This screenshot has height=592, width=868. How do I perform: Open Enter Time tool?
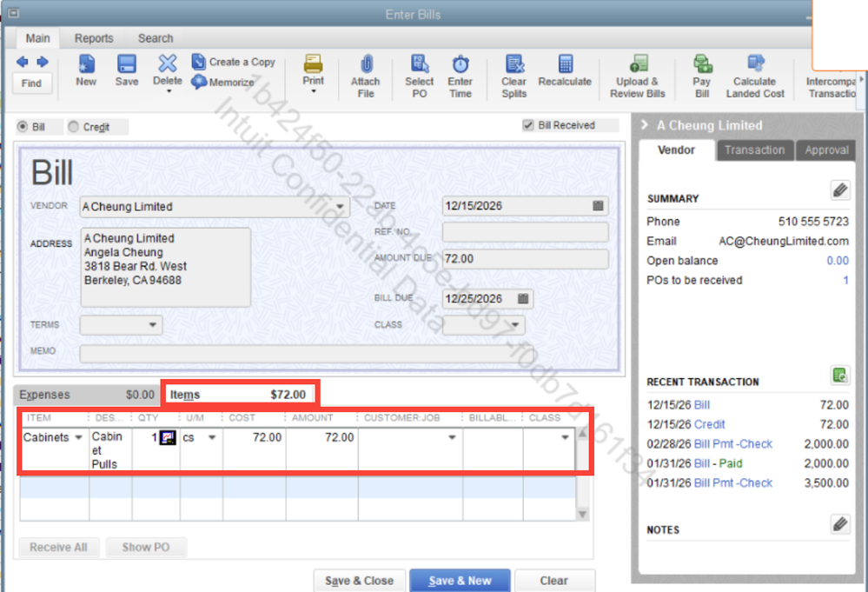point(461,76)
